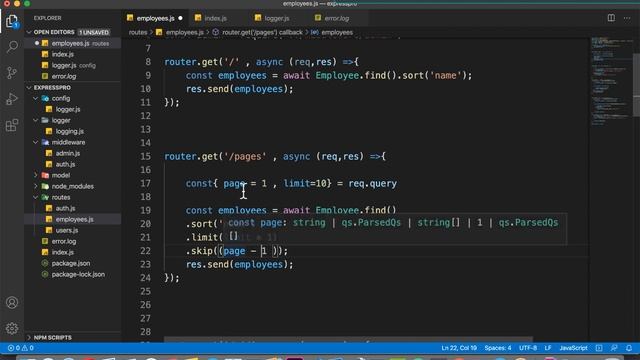Expand the model folder

coord(36,175)
